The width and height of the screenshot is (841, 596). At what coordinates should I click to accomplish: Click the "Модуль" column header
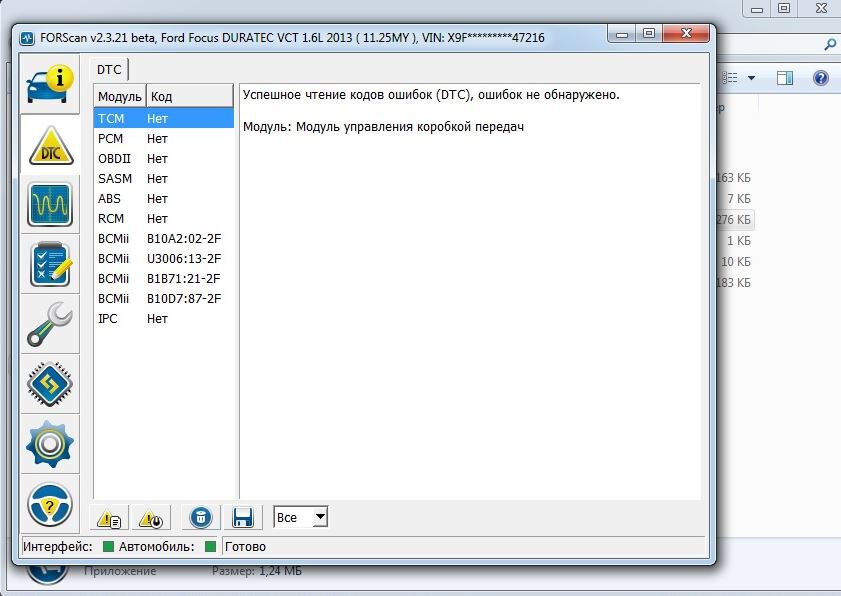120,97
